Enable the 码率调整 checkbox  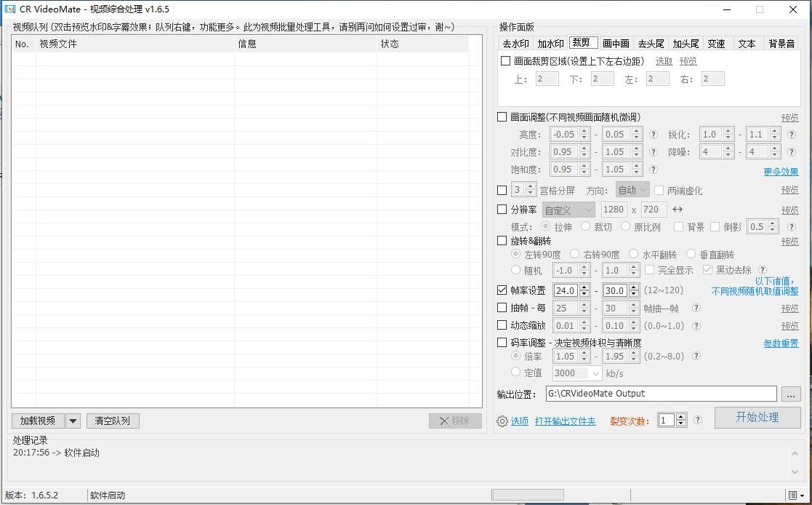[502, 343]
